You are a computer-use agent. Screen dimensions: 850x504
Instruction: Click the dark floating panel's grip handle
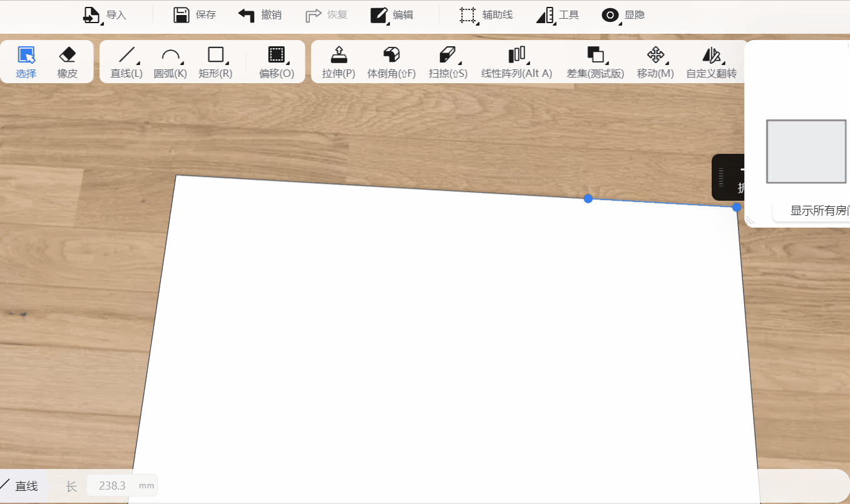pyautogui.click(x=721, y=178)
